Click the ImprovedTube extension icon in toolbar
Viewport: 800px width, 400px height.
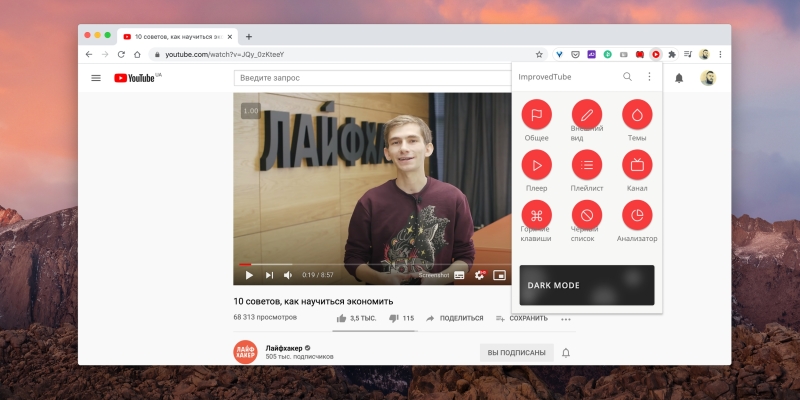[656, 54]
